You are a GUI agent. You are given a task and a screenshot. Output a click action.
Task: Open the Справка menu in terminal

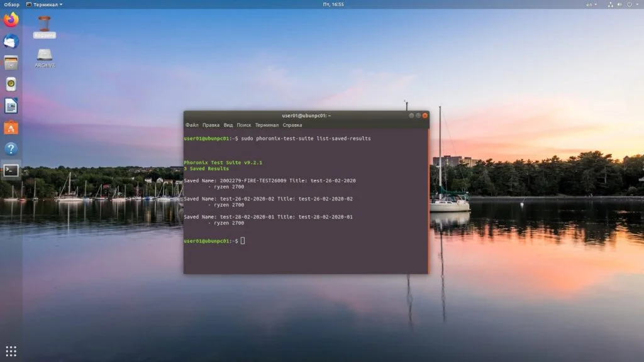coord(292,125)
